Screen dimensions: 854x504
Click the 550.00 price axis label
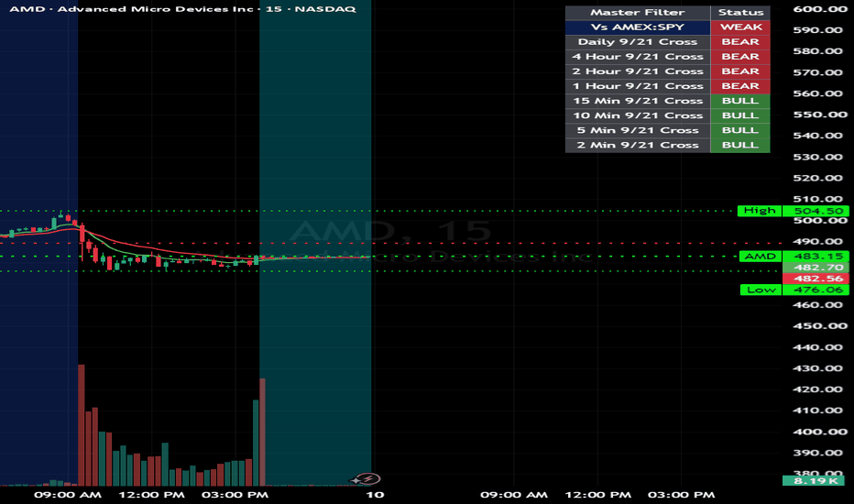click(x=820, y=115)
